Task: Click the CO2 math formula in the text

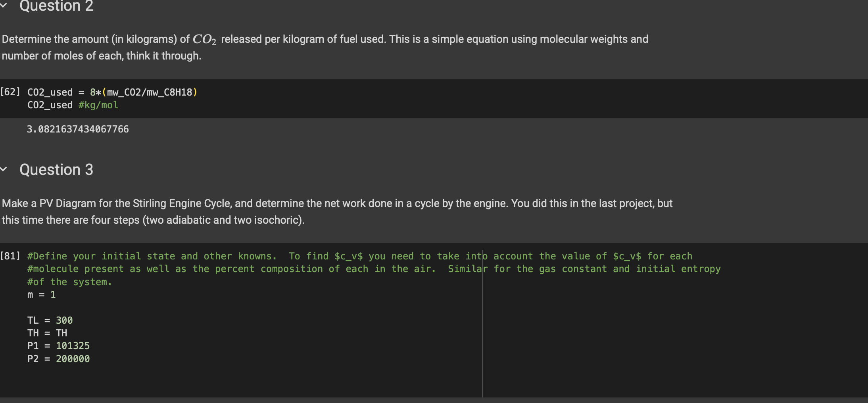Action: (x=205, y=40)
